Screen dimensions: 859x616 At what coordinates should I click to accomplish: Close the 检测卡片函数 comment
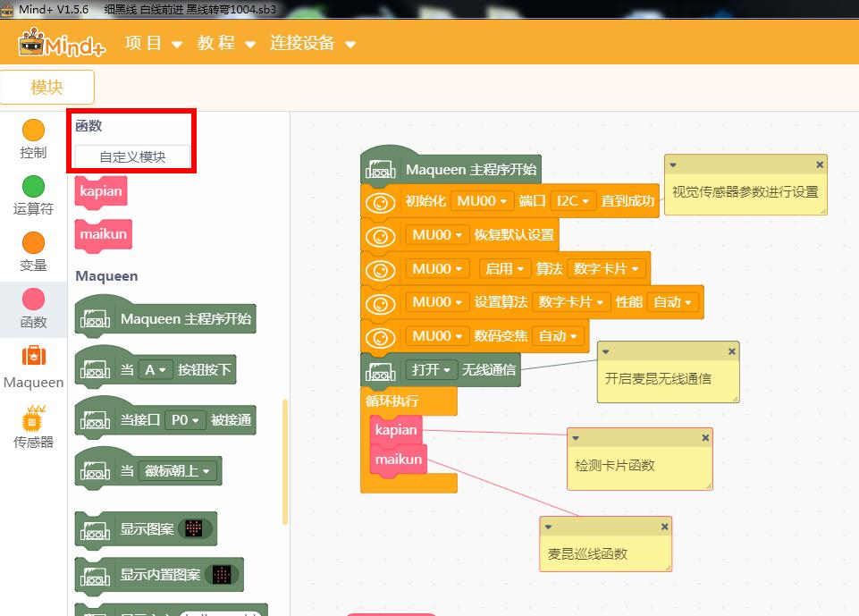pyautogui.click(x=705, y=437)
